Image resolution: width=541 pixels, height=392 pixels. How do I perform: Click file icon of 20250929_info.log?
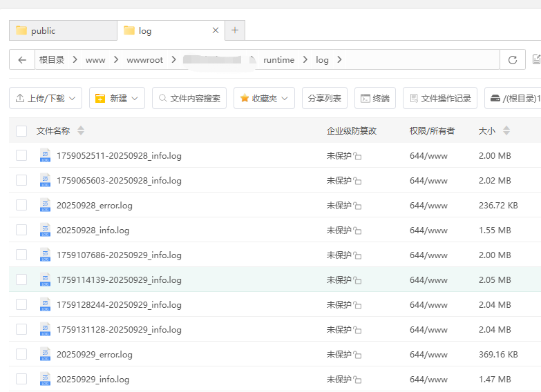[46, 379]
